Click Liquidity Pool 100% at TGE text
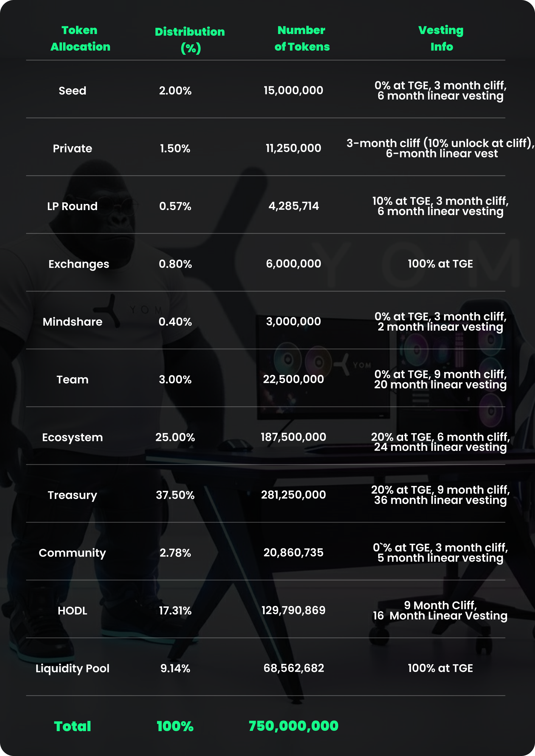Image resolution: width=535 pixels, height=756 pixels. click(x=440, y=668)
